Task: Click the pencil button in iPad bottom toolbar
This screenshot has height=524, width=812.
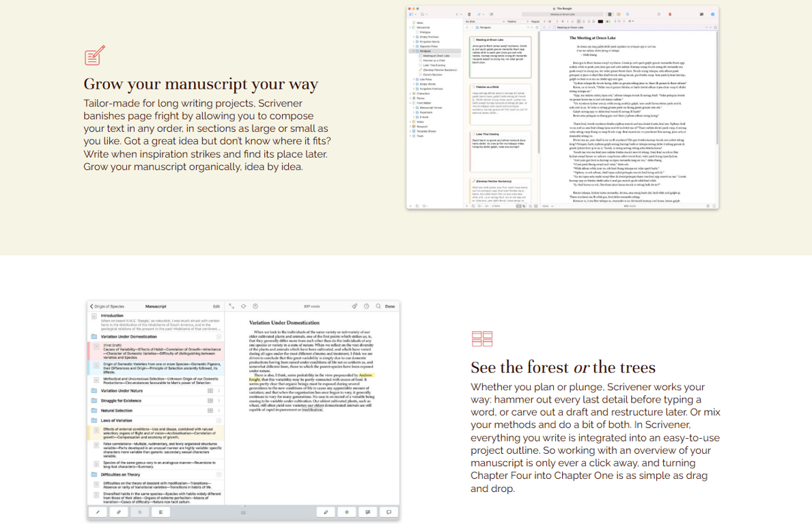Action: (98, 512)
